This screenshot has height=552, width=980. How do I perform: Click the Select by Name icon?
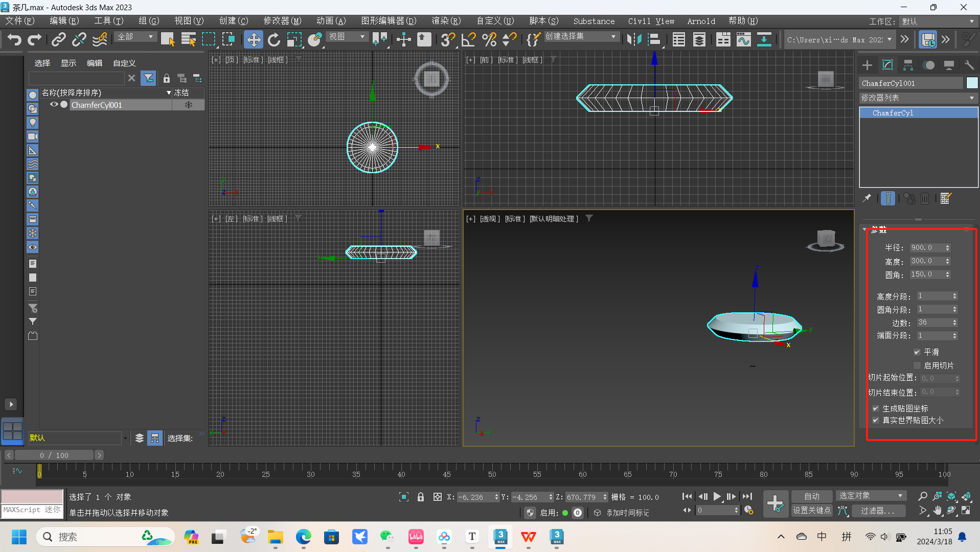pyautogui.click(x=188, y=39)
